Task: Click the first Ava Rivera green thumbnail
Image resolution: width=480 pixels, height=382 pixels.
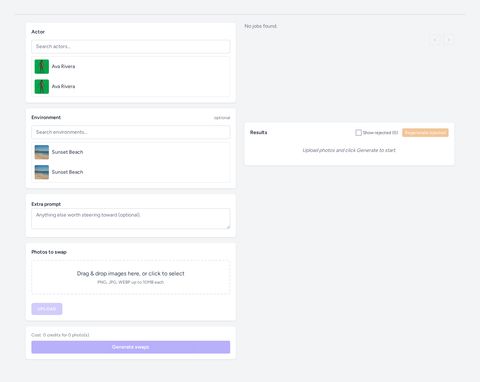Action: (42, 67)
